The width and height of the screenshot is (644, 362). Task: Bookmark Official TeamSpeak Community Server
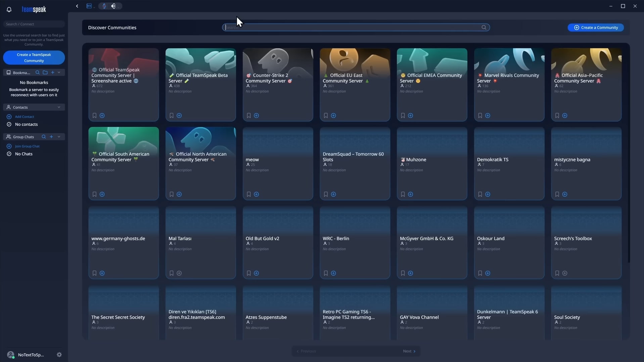[94, 116]
